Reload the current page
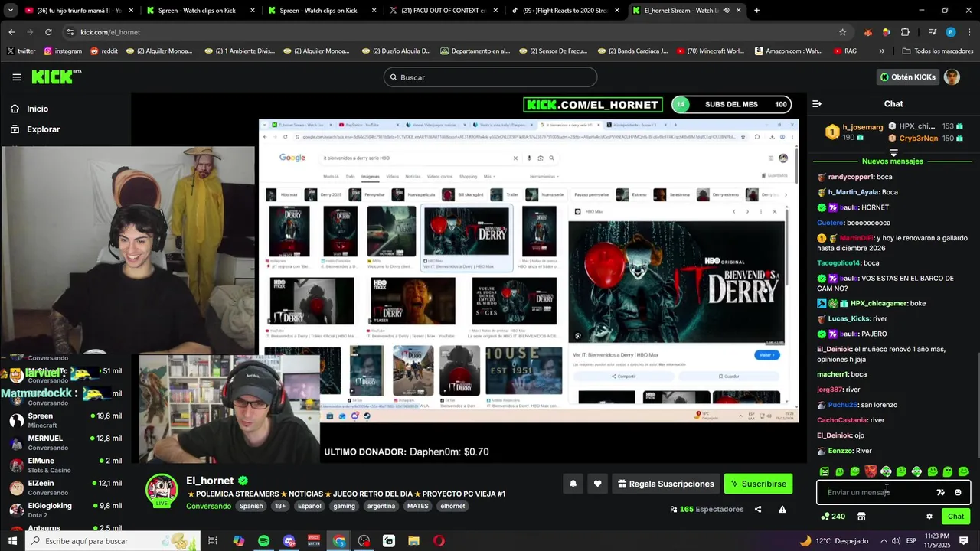Screen dimensions: 980x551 point(48,32)
